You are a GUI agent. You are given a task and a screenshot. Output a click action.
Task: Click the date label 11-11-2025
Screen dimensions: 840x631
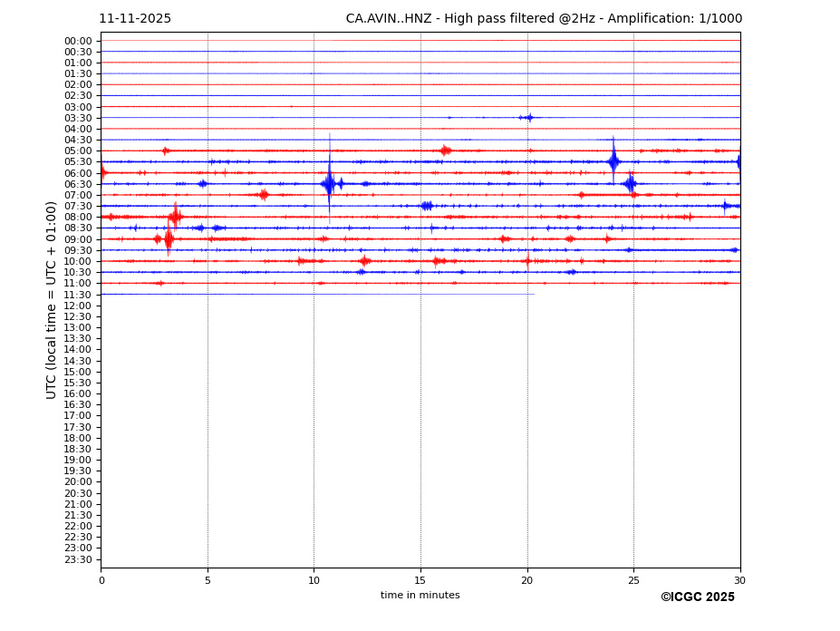135,19
